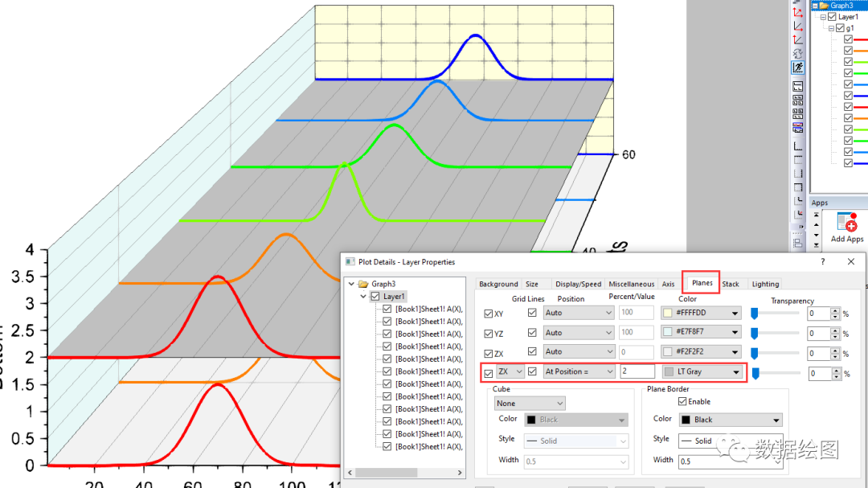Collapse Layer1 node in Plot Details tree
Image resolution: width=868 pixels, height=488 pixels.
click(364, 297)
